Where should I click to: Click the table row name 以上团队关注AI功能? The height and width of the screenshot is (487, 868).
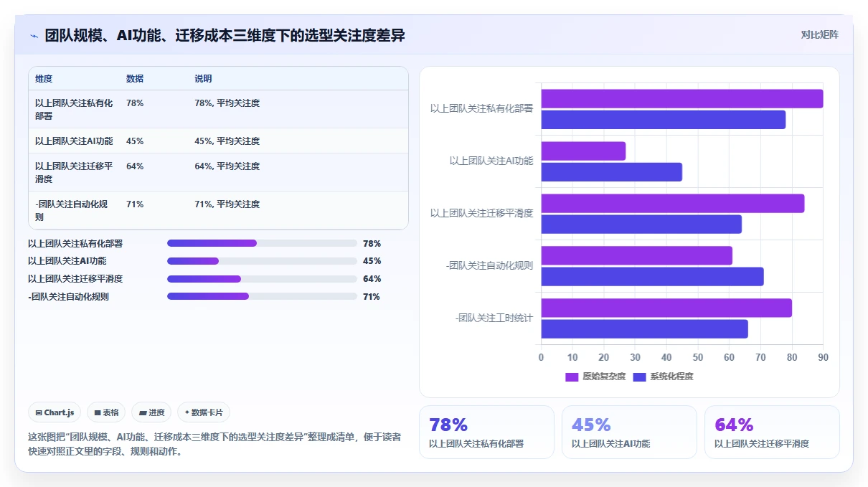[74, 141]
